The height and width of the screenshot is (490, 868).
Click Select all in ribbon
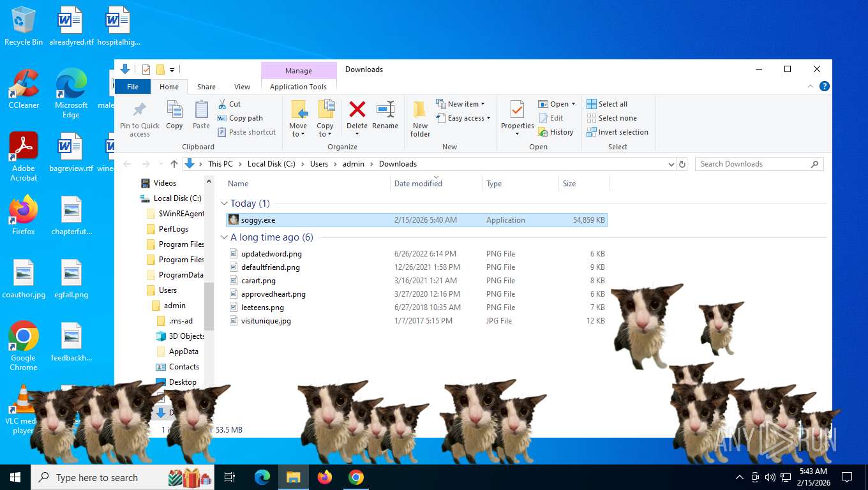point(607,104)
